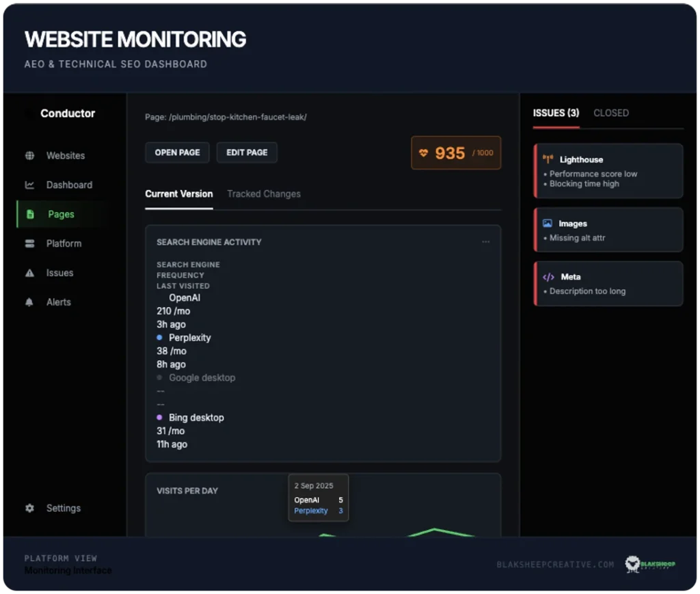Open the Websites globe icon in sidebar
The height and width of the screenshot is (594, 700).
pos(29,156)
